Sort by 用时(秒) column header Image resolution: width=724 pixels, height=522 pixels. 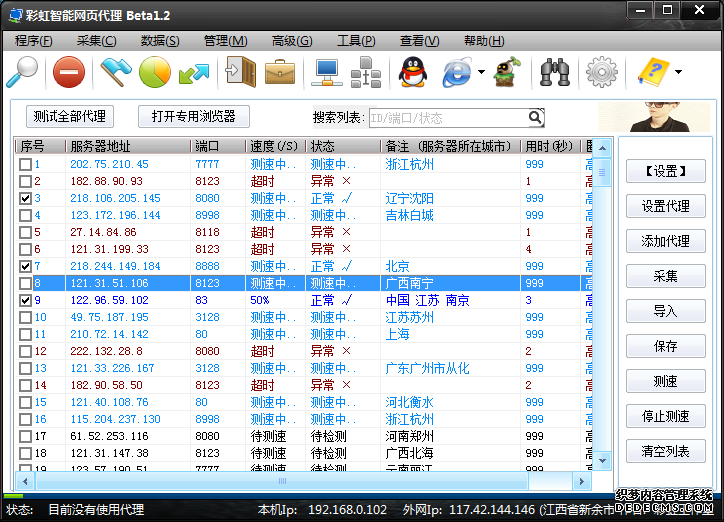550,146
